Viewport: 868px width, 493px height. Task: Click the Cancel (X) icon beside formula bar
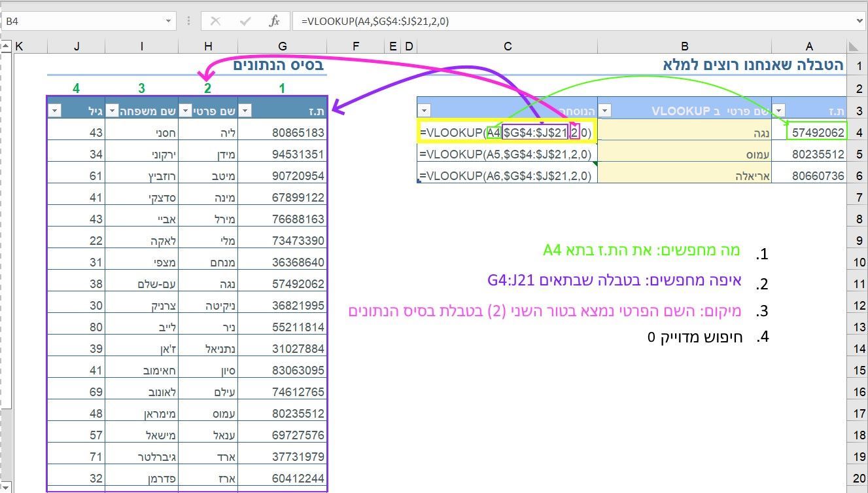pos(216,20)
